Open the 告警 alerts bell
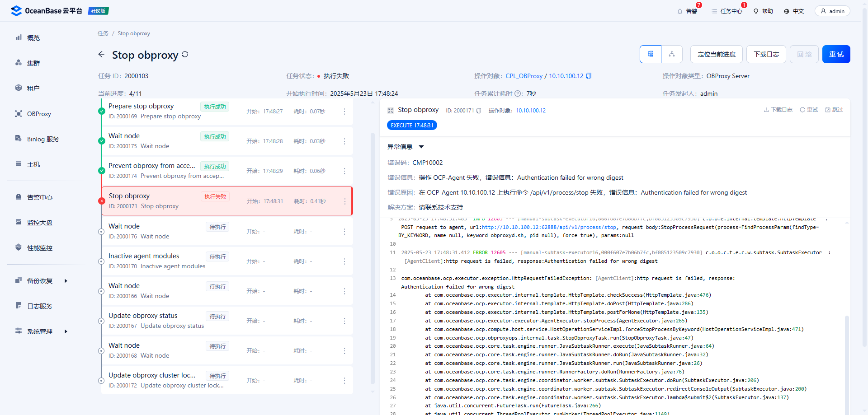This screenshot has width=868, height=415. tap(687, 11)
